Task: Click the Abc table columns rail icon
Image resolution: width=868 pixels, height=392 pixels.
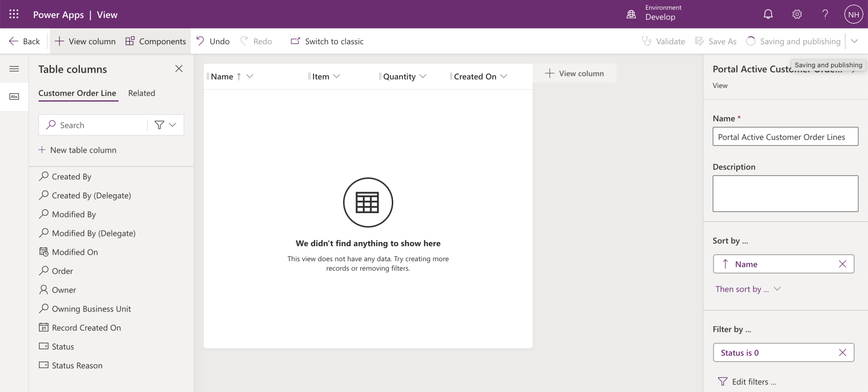Action: pyautogui.click(x=14, y=96)
